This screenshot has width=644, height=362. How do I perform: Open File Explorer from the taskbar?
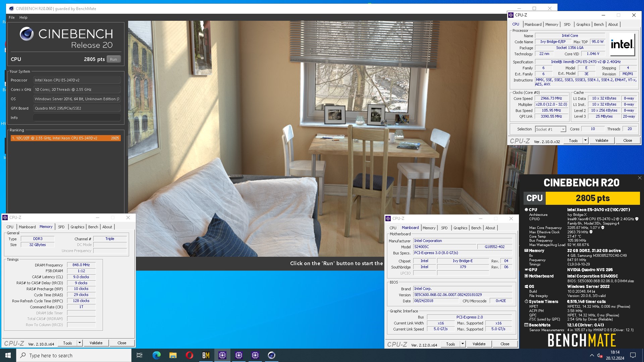pos(173,355)
